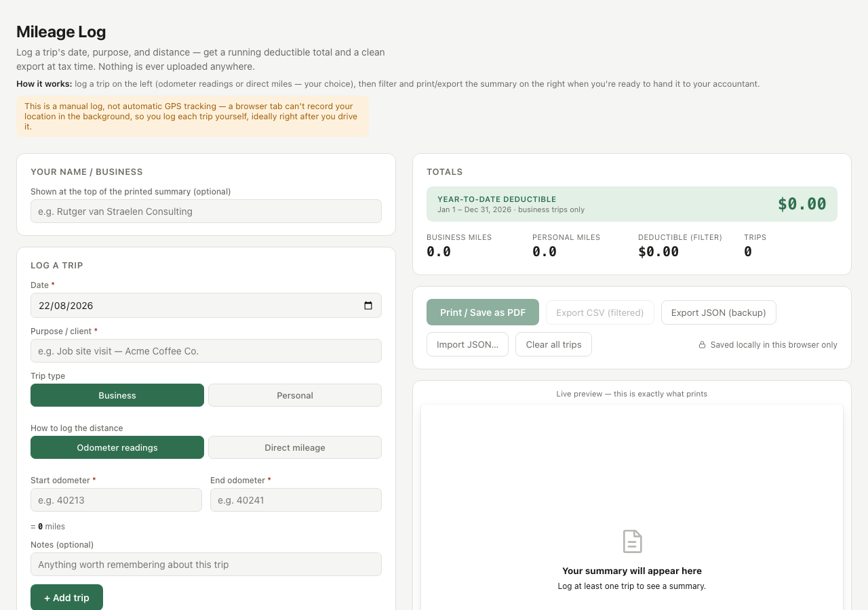The image size is (868, 610).
Task: Focus the Your Name / Business field
Action: tap(206, 211)
